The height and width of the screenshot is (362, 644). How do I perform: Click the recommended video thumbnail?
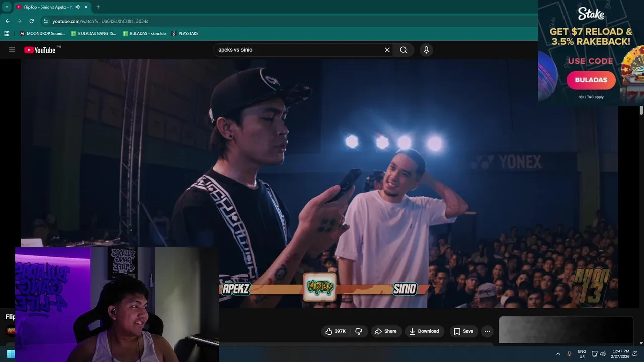click(566, 331)
